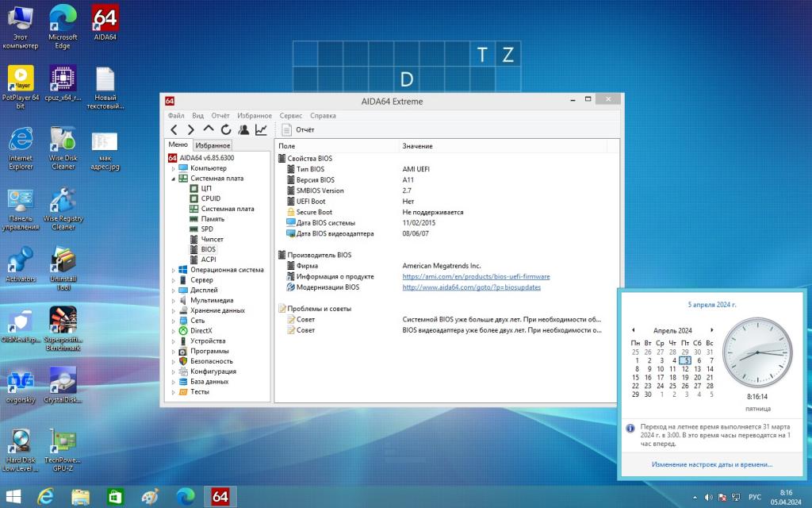812x508 pixels.
Task: Click Изменение настроек даты и времени link
Action: point(711,464)
